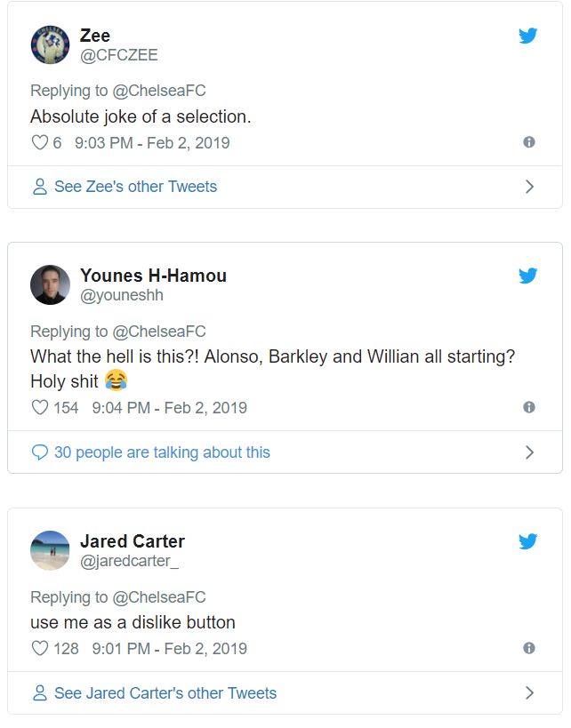Click the Twitter bird icon on Jared Carter's tweet
This screenshot has width=571, height=728.
pos(528,541)
